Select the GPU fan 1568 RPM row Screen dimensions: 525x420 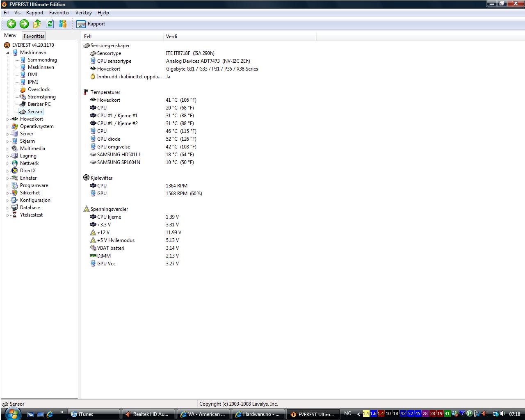[199, 194]
